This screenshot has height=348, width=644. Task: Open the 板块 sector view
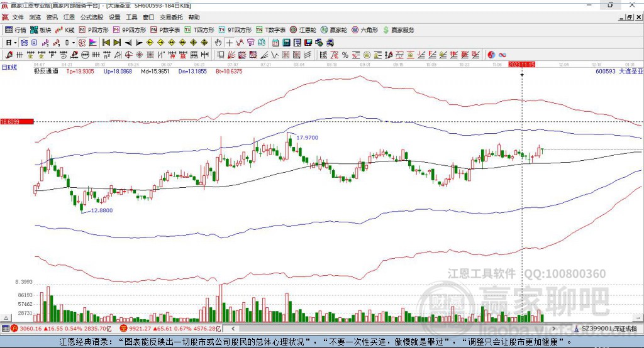click(x=41, y=30)
